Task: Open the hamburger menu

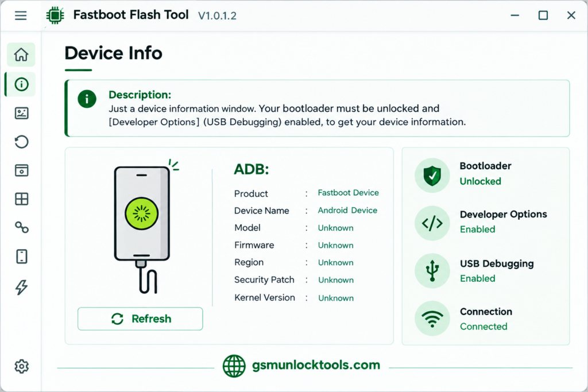Action: point(21,15)
